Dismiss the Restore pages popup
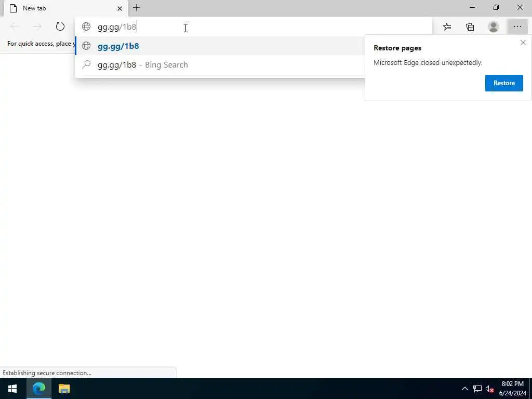This screenshot has width=532, height=399. [523, 43]
